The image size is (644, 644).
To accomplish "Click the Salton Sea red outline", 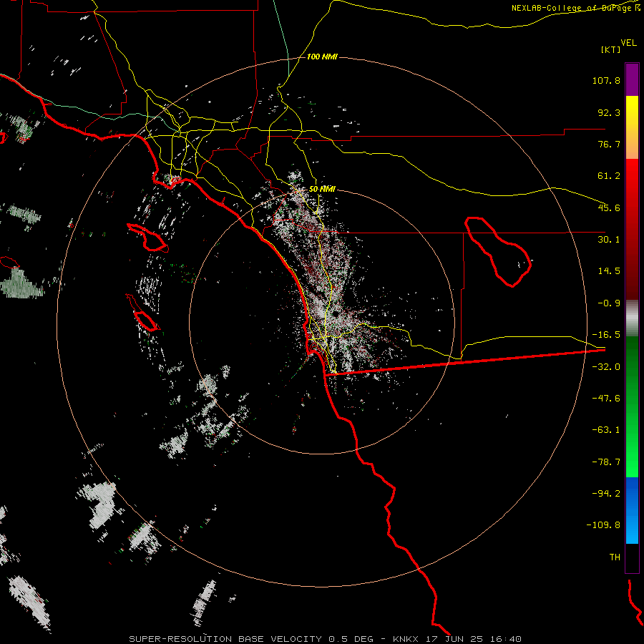I will point(498,251).
